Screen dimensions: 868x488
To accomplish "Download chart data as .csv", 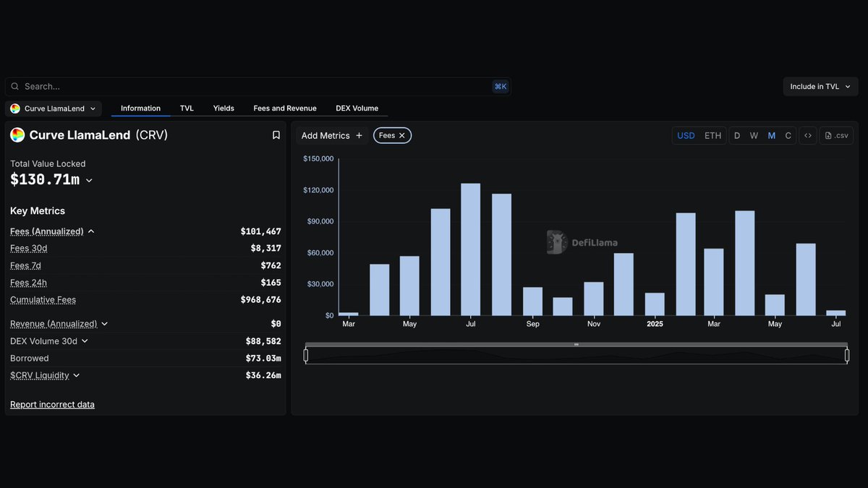I will click(836, 135).
